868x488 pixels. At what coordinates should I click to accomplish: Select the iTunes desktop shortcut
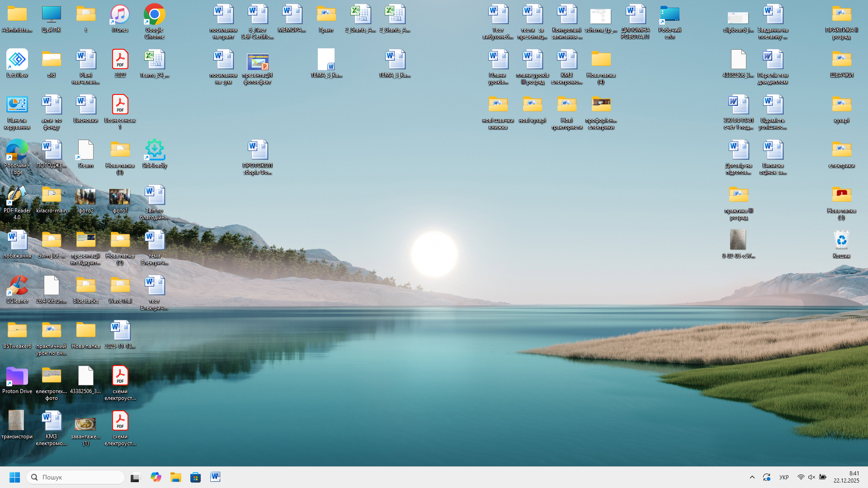pos(120,15)
